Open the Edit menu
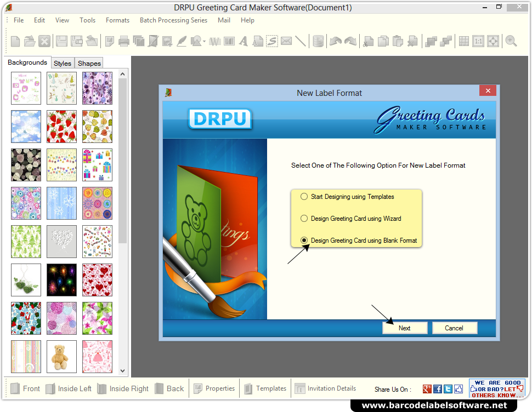This screenshot has height=412, width=532. tap(39, 20)
